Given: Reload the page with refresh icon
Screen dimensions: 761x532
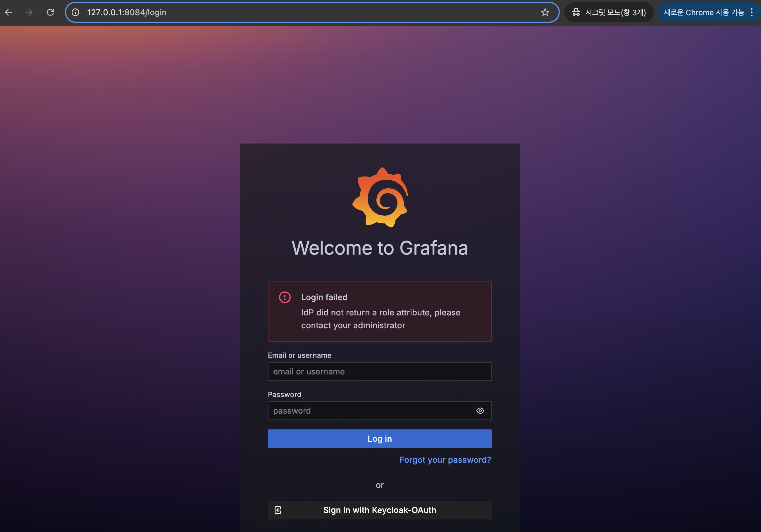Looking at the screenshot, I should tap(50, 12).
